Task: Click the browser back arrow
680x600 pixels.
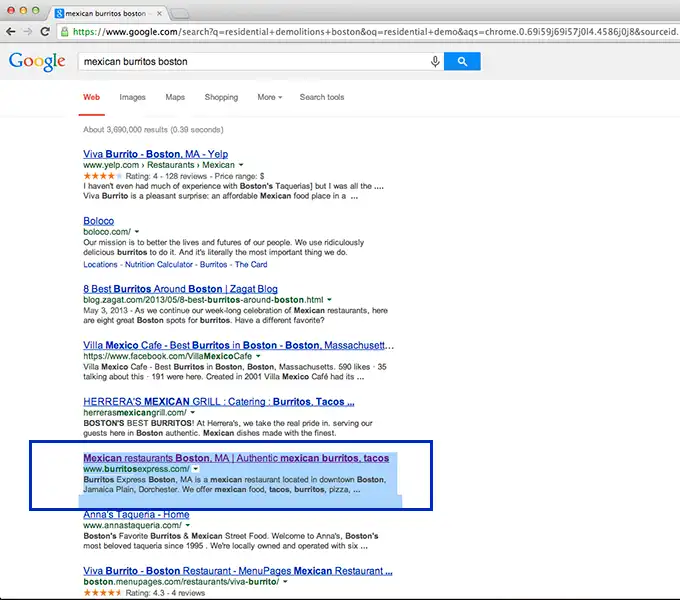Action: [11, 31]
